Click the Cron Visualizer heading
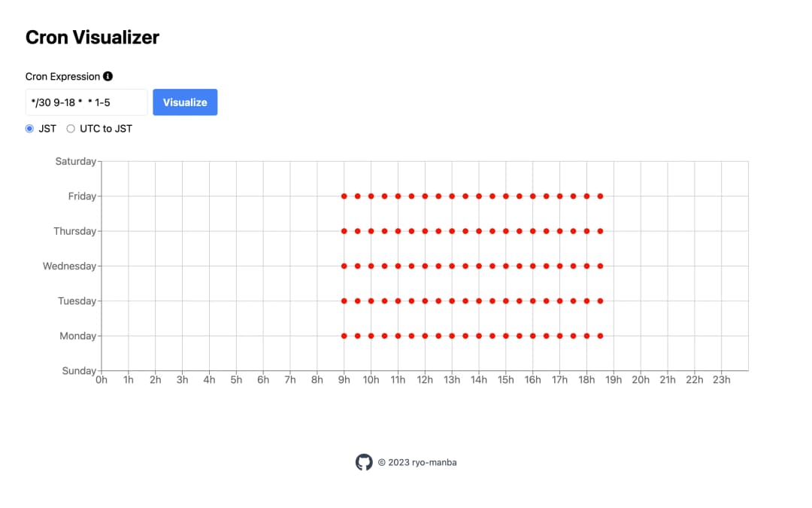The height and width of the screenshot is (508, 812). tap(92, 37)
